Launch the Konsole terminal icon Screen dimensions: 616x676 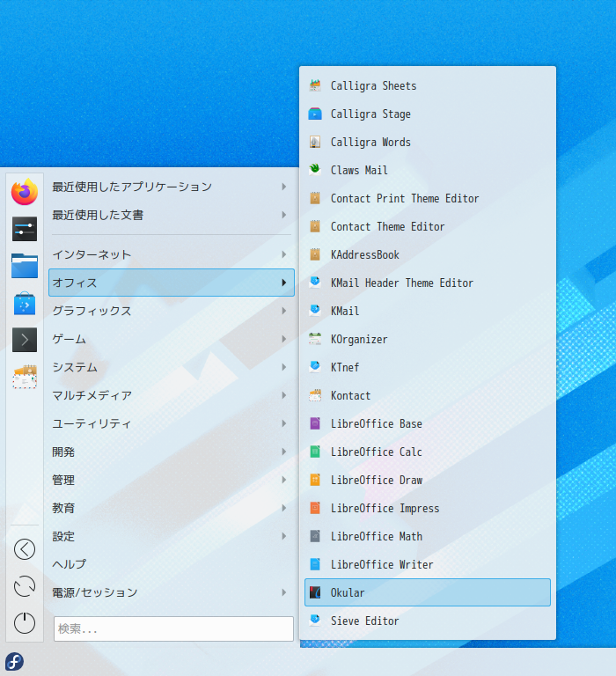tap(25, 340)
